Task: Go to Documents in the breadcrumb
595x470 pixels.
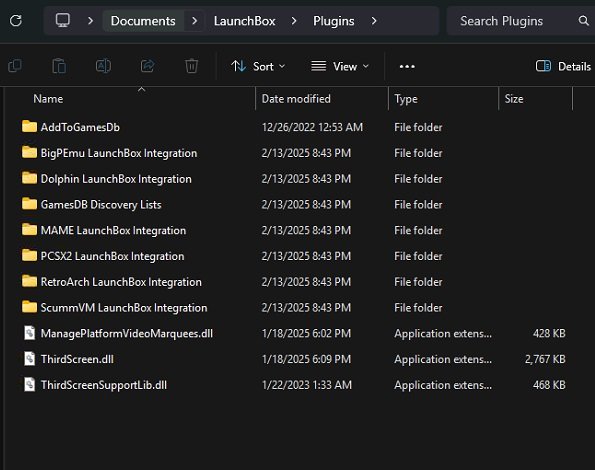Action: [143, 21]
